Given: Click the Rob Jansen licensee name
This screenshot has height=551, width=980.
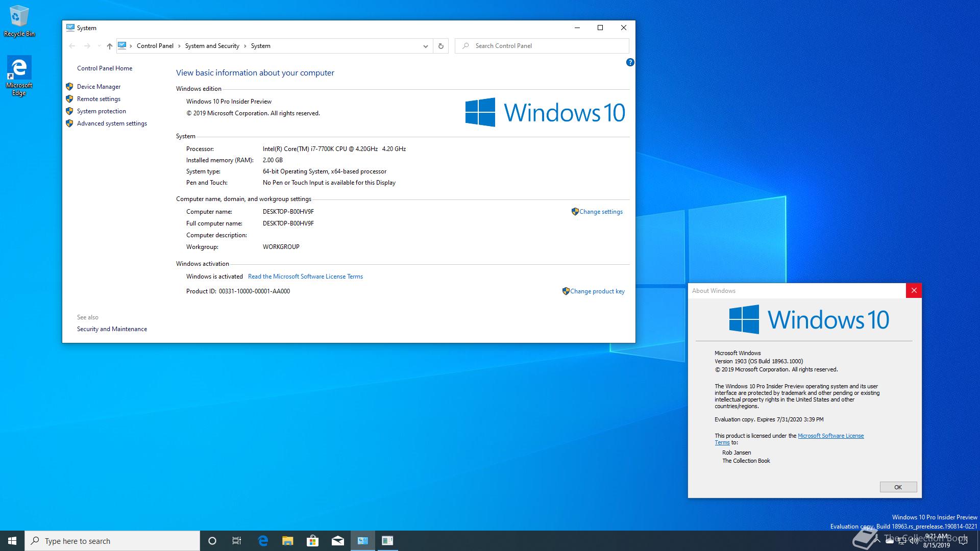Looking at the screenshot, I should coord(737,453).
